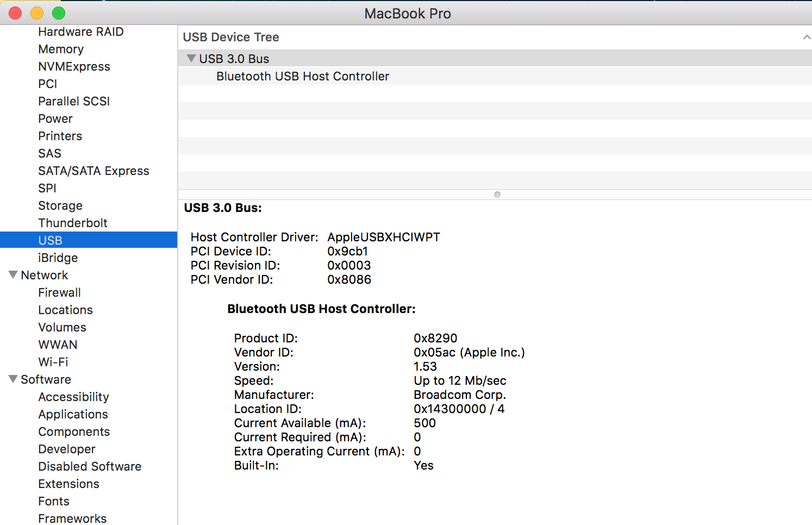Screen dimensions: 812x525
Task: Open Wi-Fi information
Action: 53,362
